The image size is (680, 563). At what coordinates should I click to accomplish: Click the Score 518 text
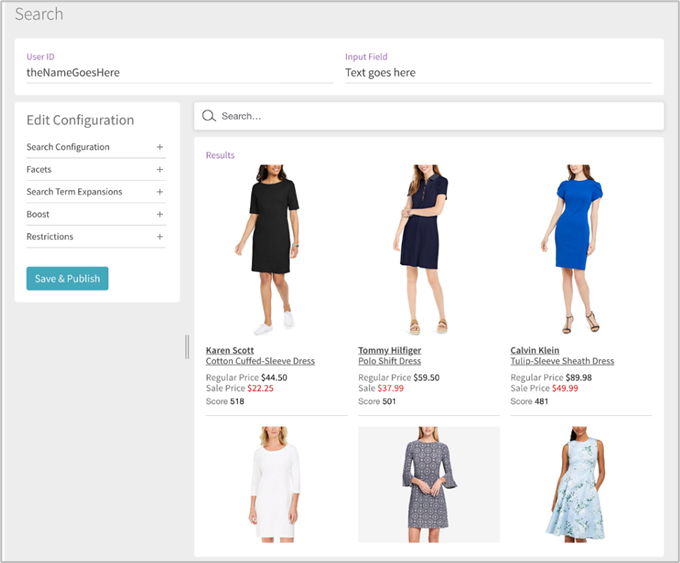pos(225,401)
